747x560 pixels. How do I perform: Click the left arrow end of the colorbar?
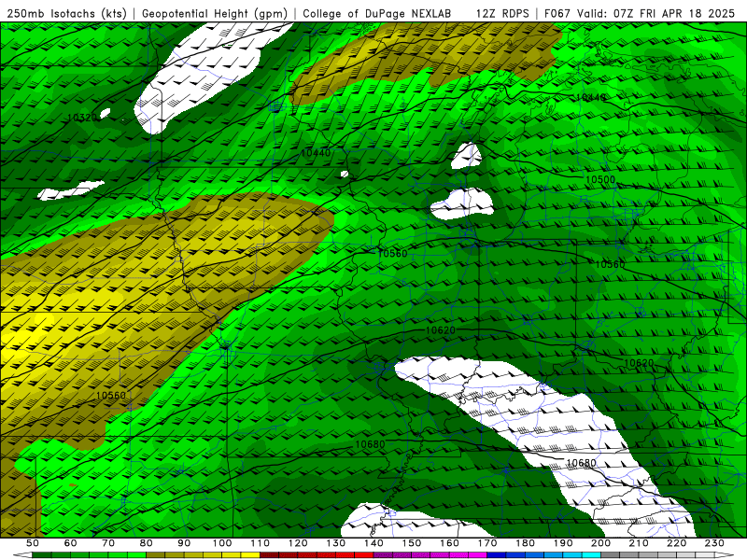click(22, 555)
